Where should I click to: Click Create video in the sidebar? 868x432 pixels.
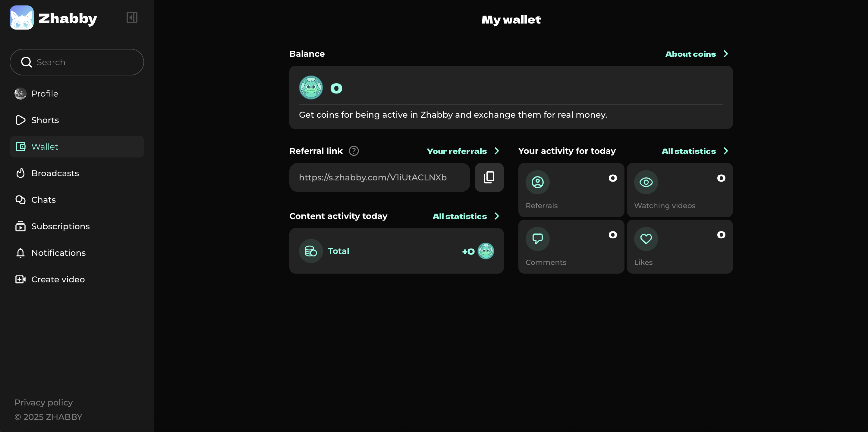coord(58,279)
